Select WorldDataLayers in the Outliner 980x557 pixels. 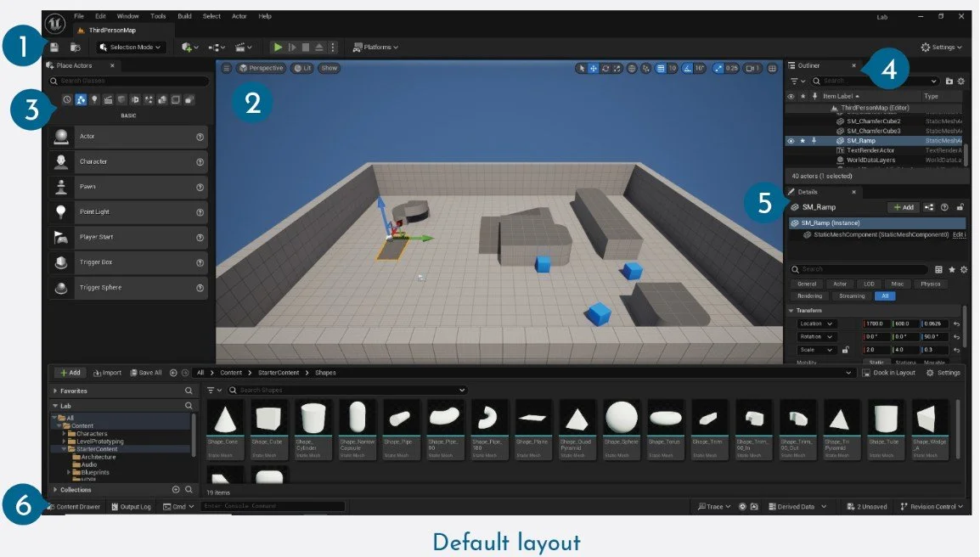[870, 160]
